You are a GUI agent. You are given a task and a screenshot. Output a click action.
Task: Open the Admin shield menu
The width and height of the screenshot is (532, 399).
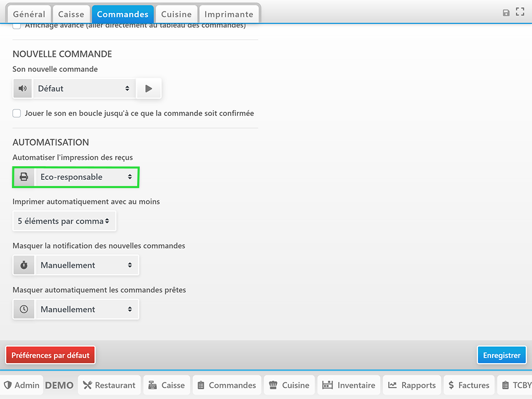click(22, 385)
